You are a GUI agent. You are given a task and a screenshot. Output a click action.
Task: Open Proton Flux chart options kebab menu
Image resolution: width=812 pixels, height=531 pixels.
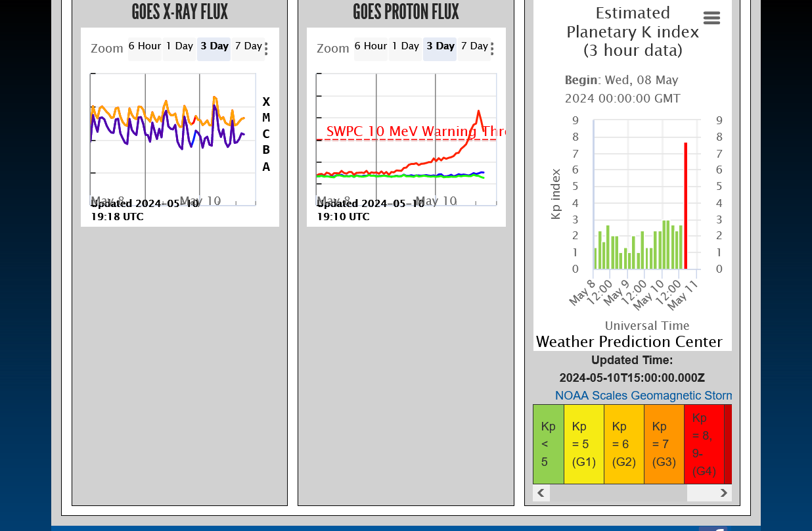coord(492,49)
